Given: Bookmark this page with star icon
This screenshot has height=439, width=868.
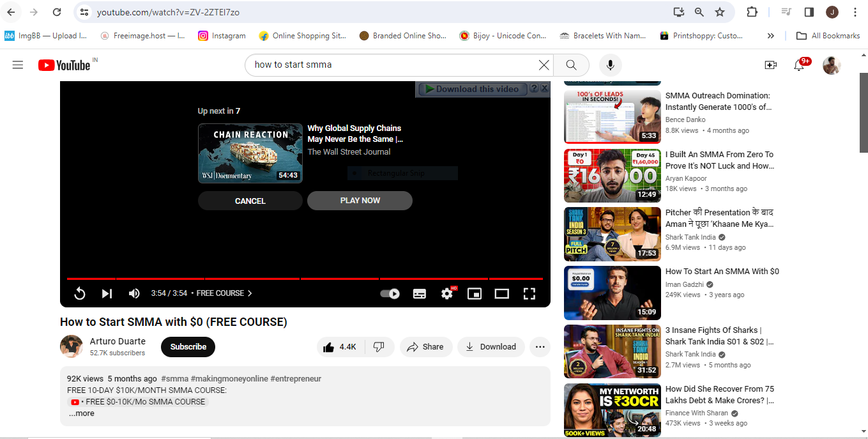Looking at the screenshot, I should 720,12.
